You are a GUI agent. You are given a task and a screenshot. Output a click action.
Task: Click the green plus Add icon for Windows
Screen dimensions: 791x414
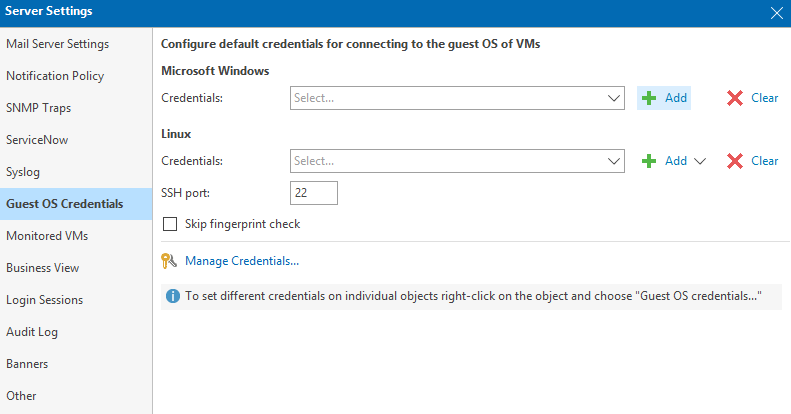[x=649, y=98]
